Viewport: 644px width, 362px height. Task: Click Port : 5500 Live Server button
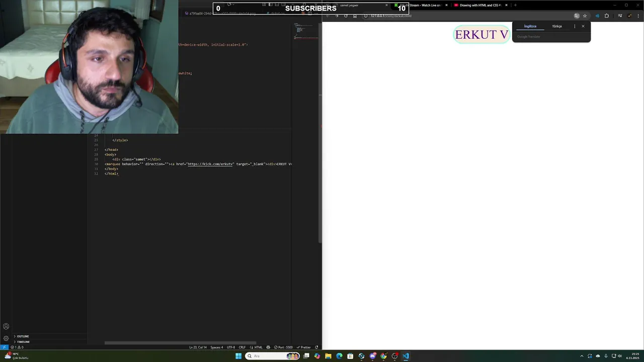[283, 347]
